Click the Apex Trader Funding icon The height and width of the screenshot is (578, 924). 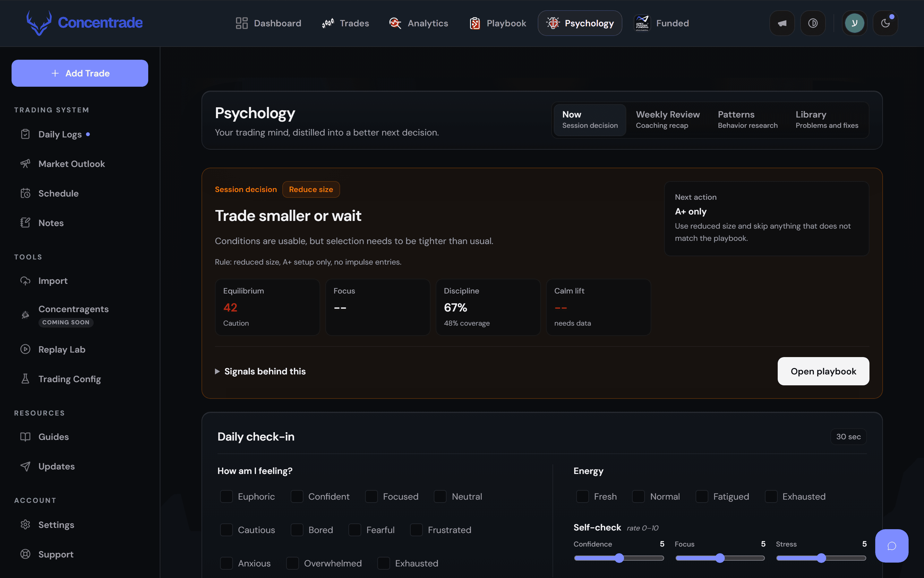pyautogui.click(x=642, y=23)
